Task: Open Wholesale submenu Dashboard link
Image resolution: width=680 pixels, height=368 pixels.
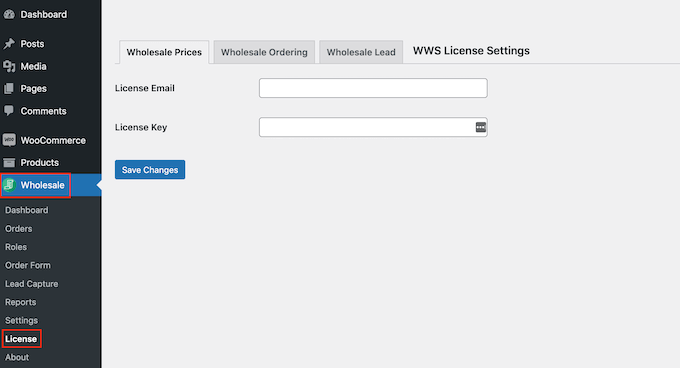Action: (x=27, y=210)
